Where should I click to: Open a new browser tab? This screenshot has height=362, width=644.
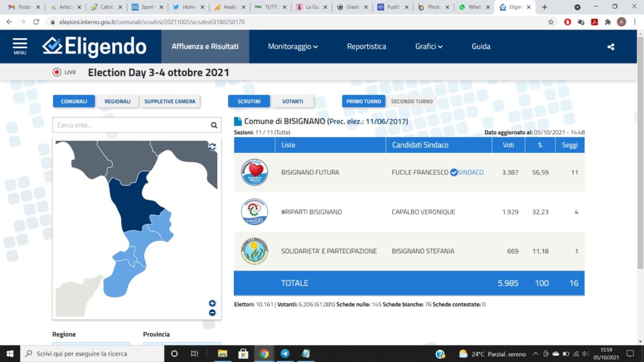coord(545,7)
